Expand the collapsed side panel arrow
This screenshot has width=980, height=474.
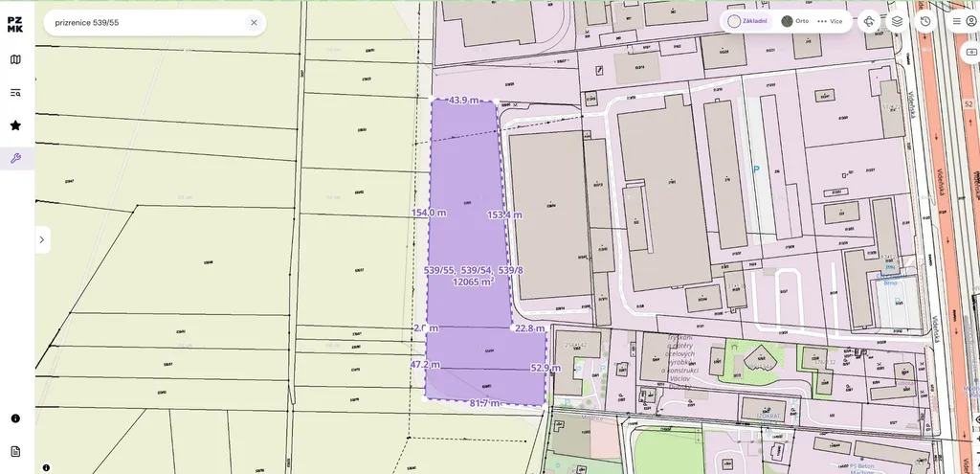tap(41, 239)
